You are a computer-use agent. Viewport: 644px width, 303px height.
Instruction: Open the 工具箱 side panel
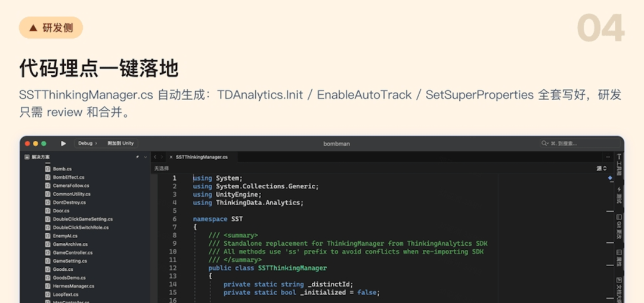pyautogui.click(x=619, y=165)
